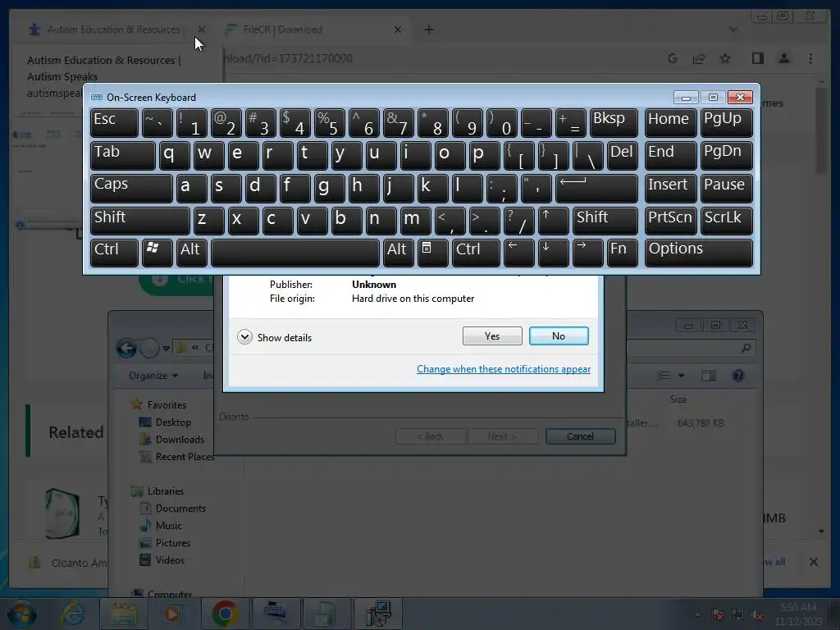Bookmark this page with the star icon

pyautogui.click(x=725, y=58)
